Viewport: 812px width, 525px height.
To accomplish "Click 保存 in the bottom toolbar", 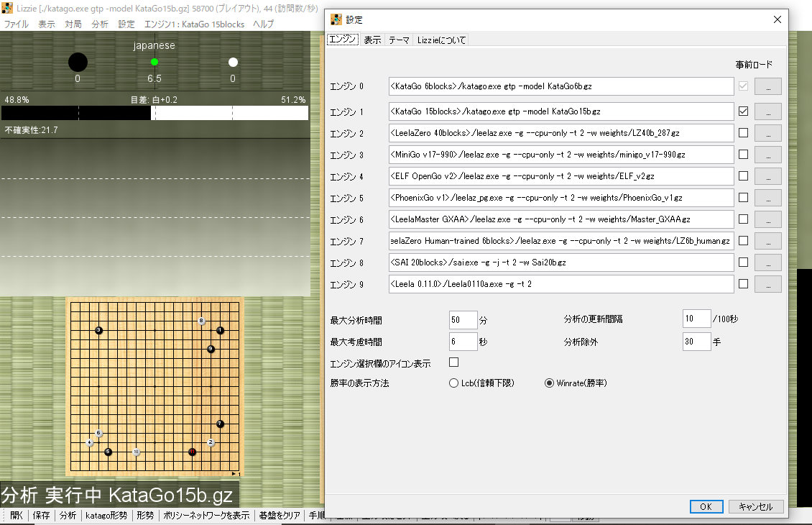I will [42, 515].
